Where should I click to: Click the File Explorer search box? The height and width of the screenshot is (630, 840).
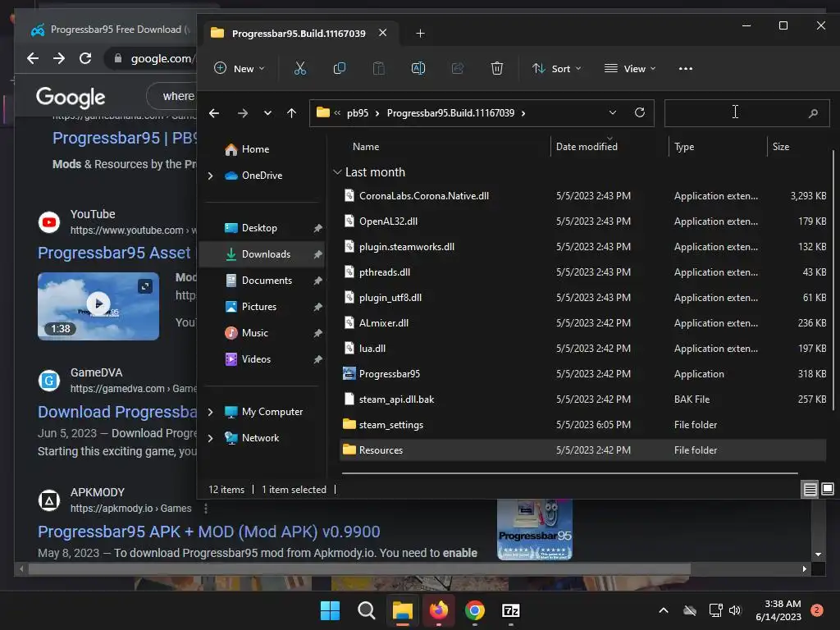pyautogui.click(x=746, y=113)
